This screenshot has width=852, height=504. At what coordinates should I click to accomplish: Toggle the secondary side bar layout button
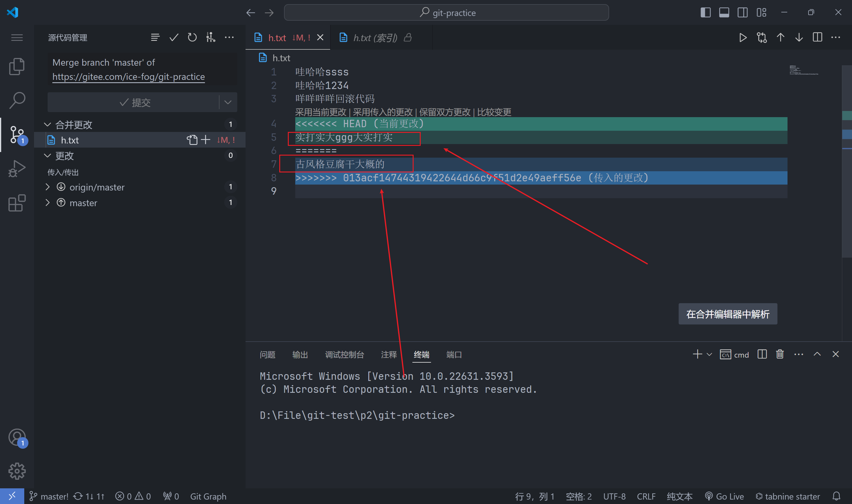pyautogui.click(x=743, y=12)
